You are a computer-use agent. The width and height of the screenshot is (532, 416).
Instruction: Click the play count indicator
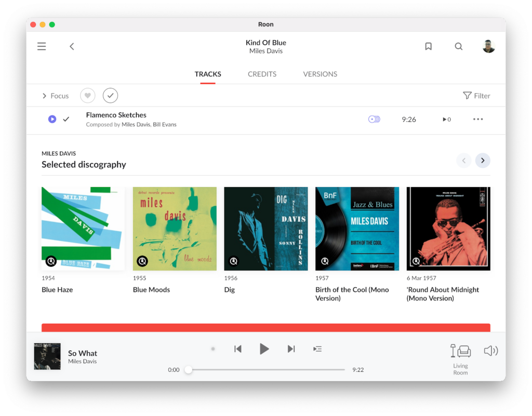pyautogui.click(x=446, y=119)
